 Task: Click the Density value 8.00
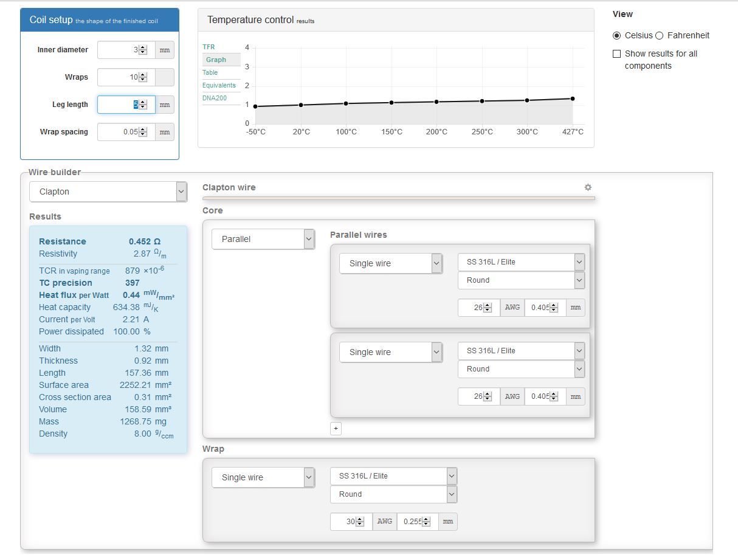coord(142,434)
